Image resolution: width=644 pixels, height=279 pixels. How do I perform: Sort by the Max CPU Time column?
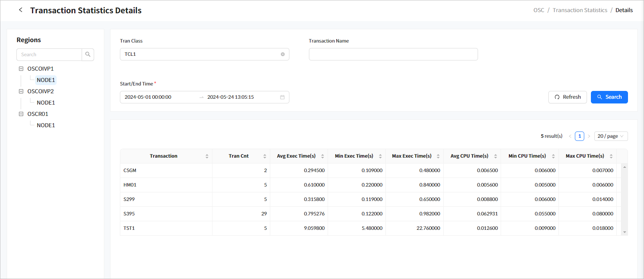(611, 156)
